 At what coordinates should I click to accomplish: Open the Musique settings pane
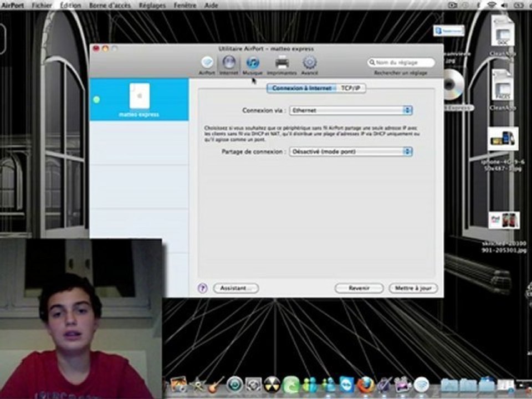(x=253, y=65)
